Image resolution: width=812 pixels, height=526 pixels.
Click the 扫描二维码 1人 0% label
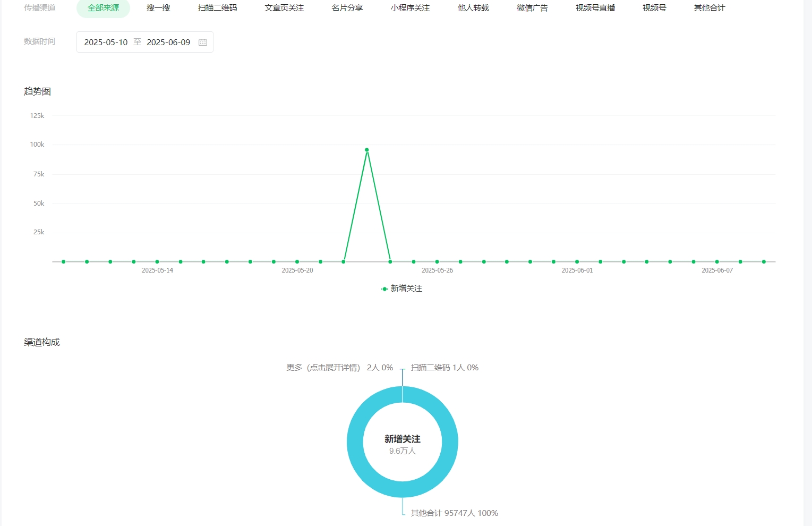445,368
